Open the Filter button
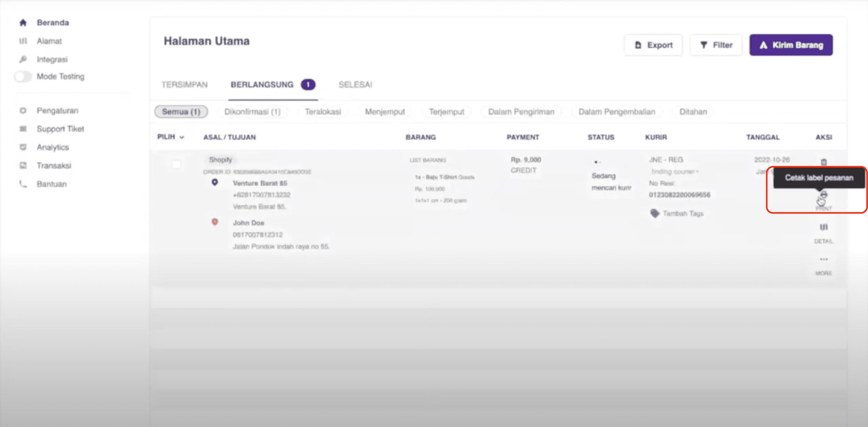Image resolution: width=868 pixels, height=427 pixels. 716,45
